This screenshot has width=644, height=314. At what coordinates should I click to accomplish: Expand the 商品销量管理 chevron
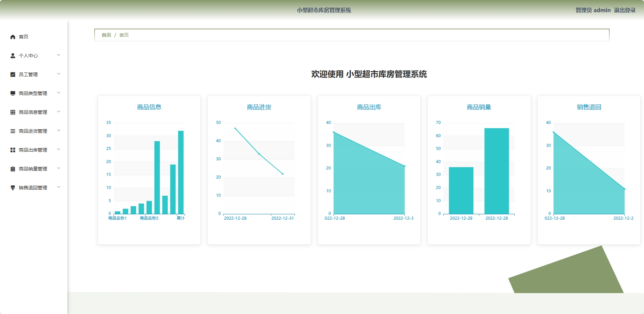[x=59, y=168]
